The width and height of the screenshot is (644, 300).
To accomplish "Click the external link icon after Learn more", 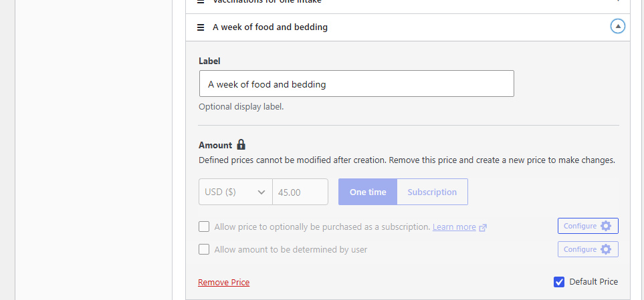I will [x=483, y=227].
